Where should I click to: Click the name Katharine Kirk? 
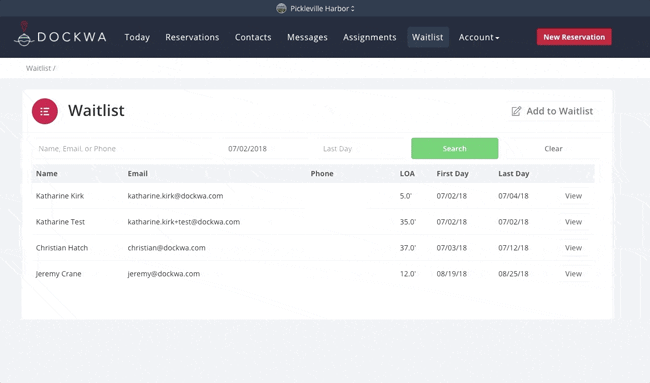coord(60,196)
